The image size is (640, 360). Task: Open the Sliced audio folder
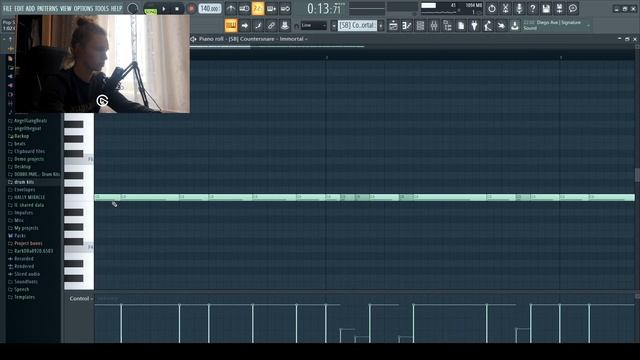pyautogui.click(x=27, y=274)
